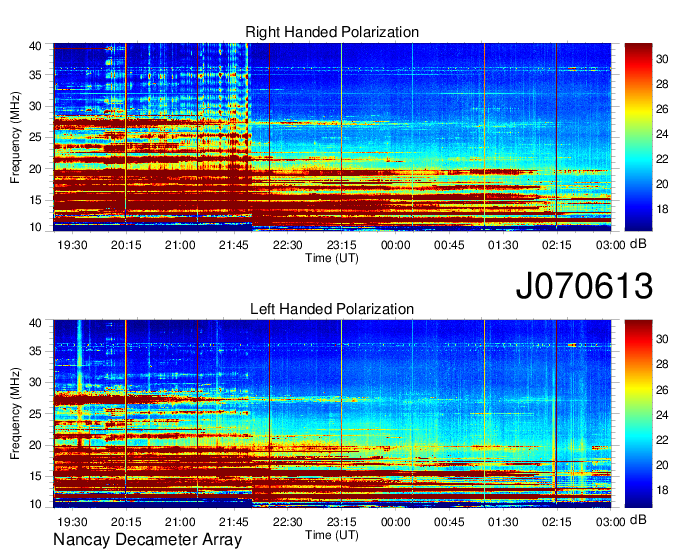Click the 21:00 tick under Right Handed plot

[x=180, y=245]
